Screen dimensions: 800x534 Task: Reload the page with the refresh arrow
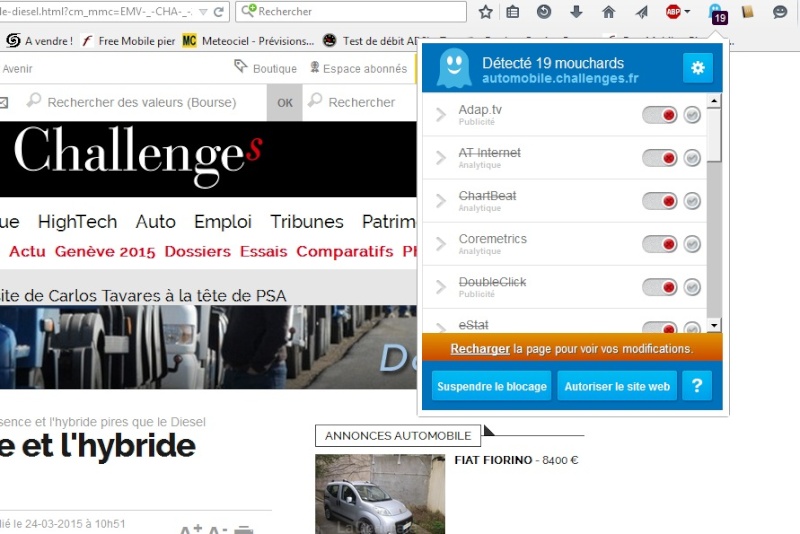(219, 12)
